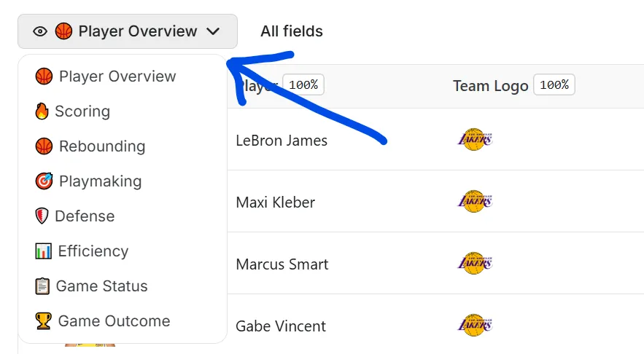Switch to the Game Outcome view
This screenshot has width=644, height=354.
click(114, 321)
